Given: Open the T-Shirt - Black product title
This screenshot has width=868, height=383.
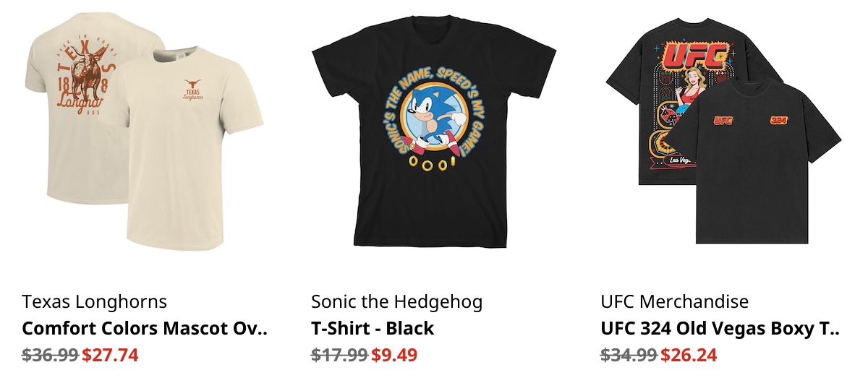Looking at the screenshot, I should coord(373,329).
